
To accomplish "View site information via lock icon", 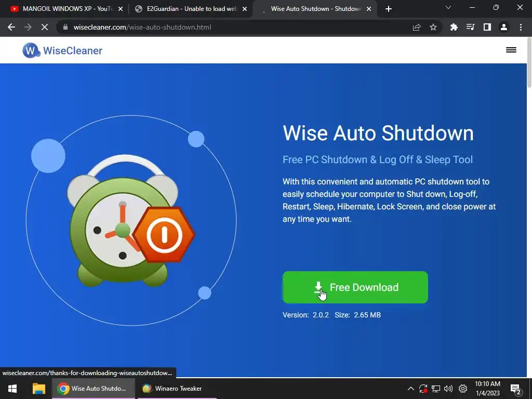I will point(65,27).
